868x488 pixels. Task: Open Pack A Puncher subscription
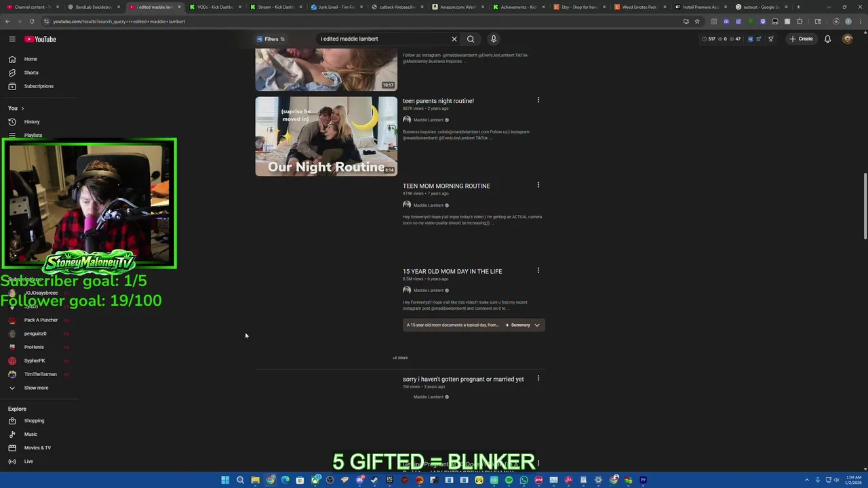pos(41,320)
